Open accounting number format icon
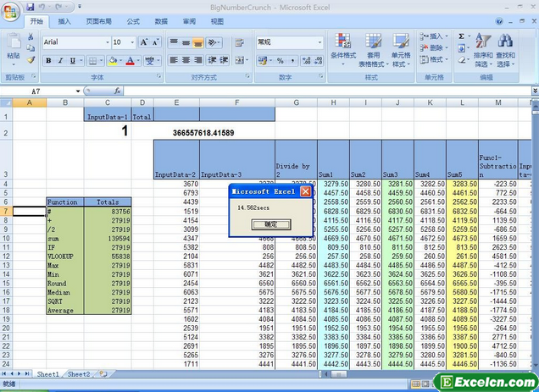This screenshot has width=539, height=392. (x=263, y=61)
